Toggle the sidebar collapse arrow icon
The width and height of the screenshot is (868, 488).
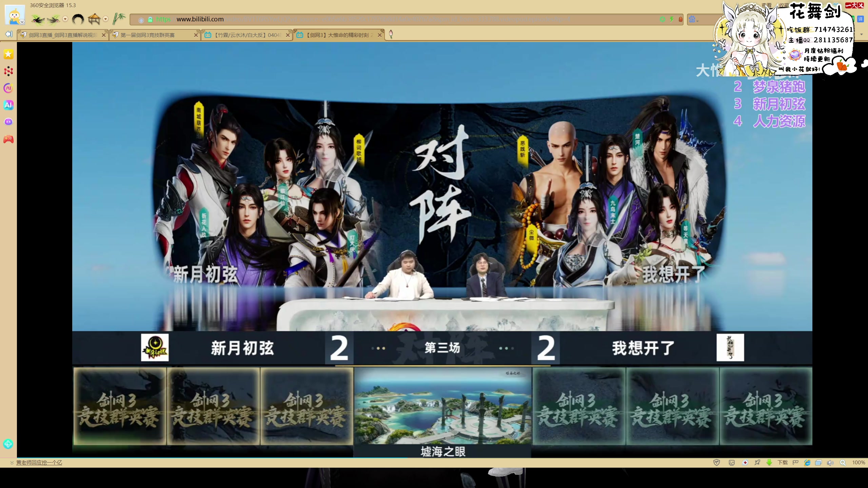[x=9, y=34]
